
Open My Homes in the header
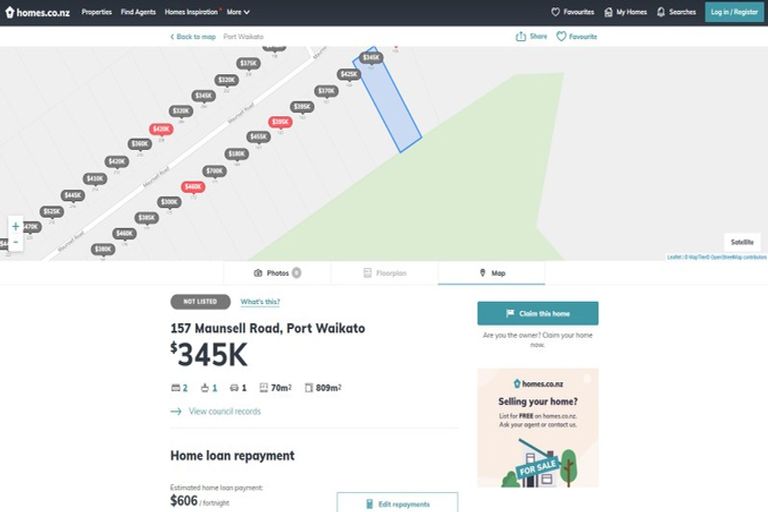pos(625,12)
